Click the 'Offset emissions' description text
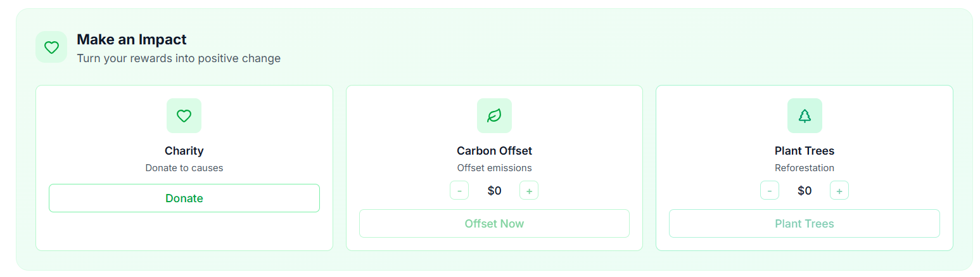Image resolution: width=980 pixels, height=277 pixels. click(x=494, y=168)
